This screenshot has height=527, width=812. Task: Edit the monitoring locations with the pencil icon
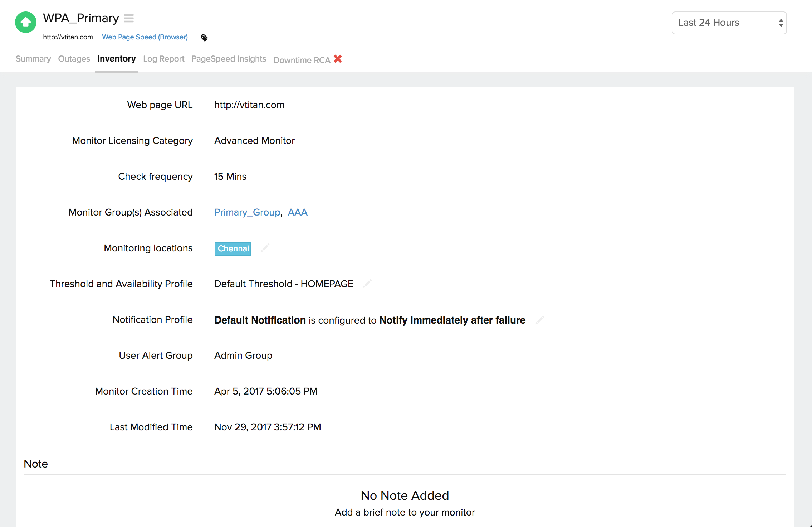coord(265,248)
